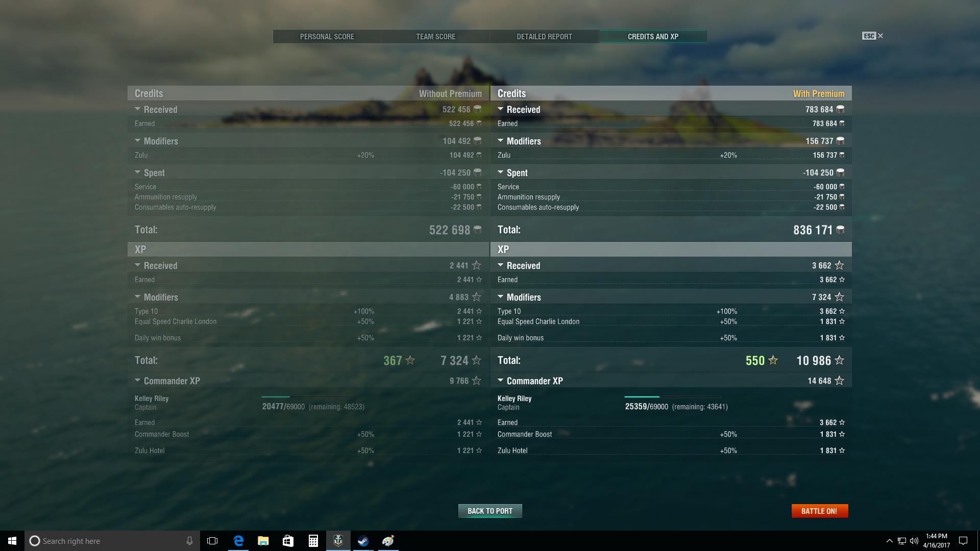Open File Explorer from the taskbar
Viewport: 980px width, 551px height.
263,541
